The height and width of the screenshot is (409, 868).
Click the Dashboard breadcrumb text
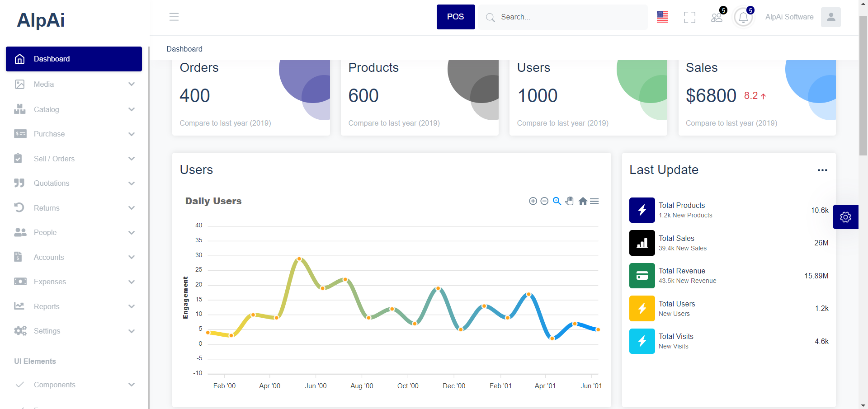pyautogui.click(x=184, y=49)
